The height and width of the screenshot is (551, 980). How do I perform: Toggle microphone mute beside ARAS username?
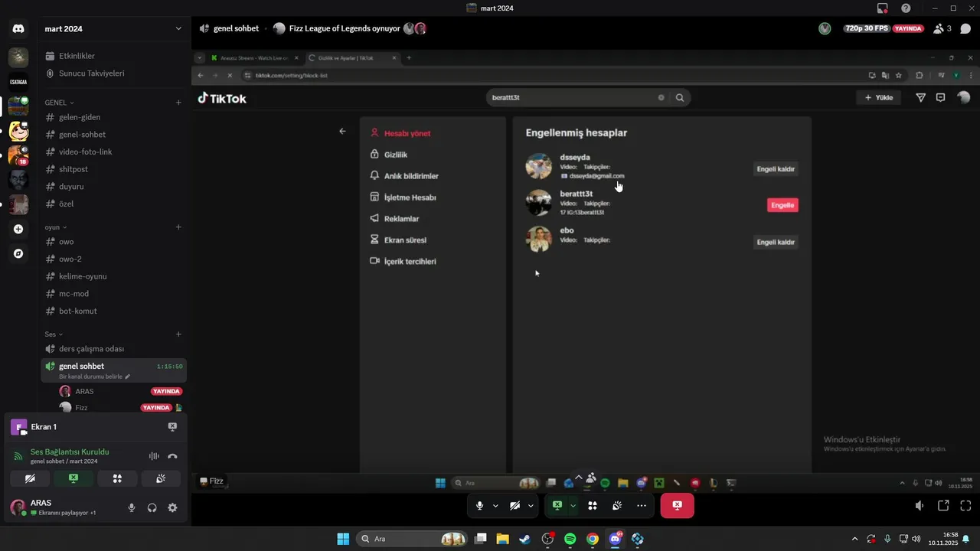[x=132, y=507]
